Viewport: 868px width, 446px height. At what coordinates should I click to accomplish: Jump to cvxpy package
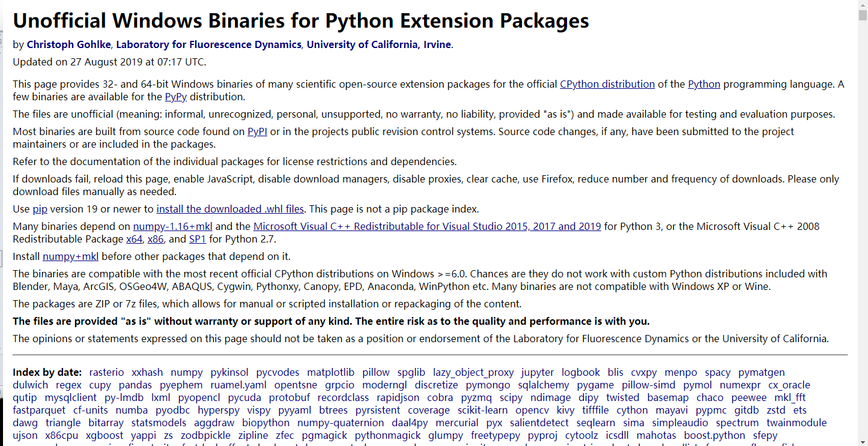[644, 372]
